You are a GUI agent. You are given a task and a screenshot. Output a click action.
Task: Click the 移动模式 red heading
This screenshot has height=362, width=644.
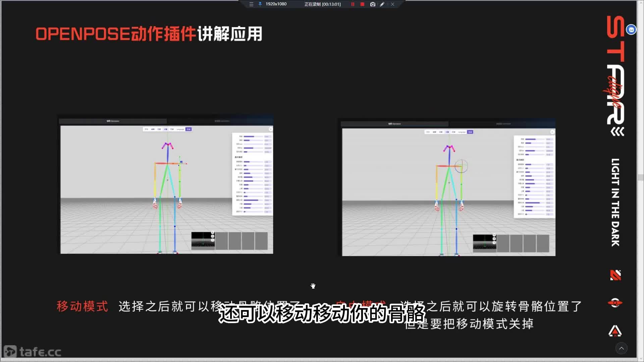(x=82, y=306)
